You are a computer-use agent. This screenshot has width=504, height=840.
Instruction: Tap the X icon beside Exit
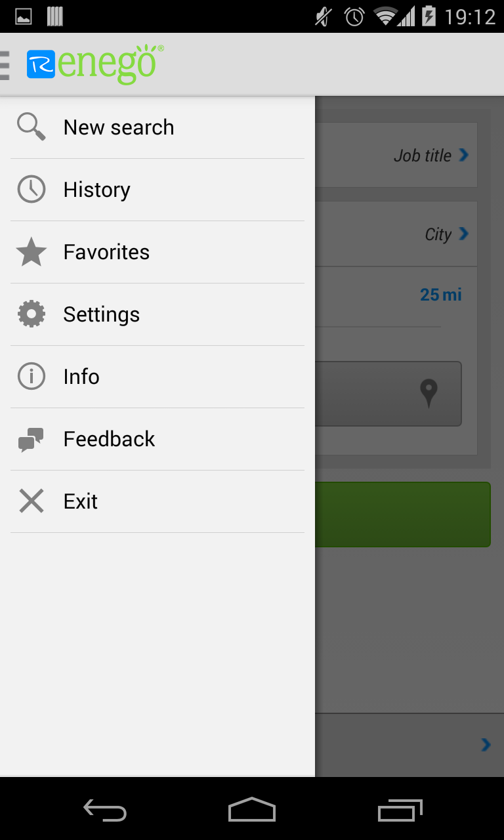point(31,501)
